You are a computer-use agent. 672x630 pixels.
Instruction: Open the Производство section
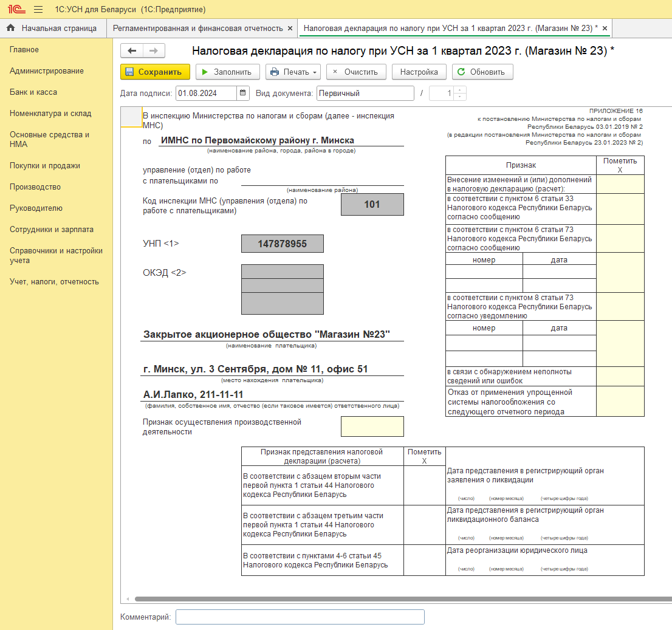pyautogui.click(x=35, y=187)
